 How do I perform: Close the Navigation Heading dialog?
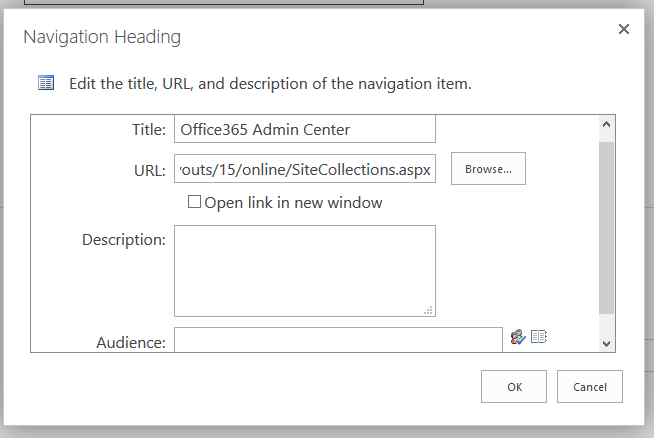tap(624, 30)
